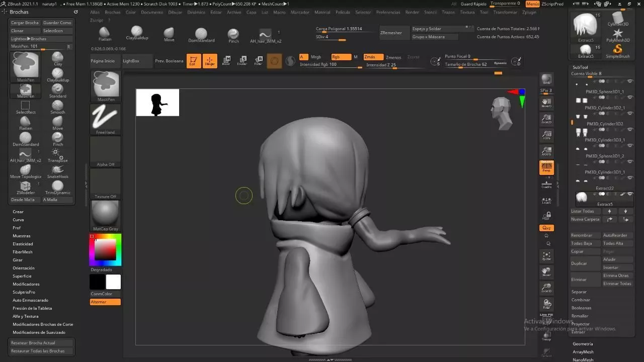Screen dimensions: 644x362
Task: Toggle the Mrgb mode button
Action: point(315,57)
